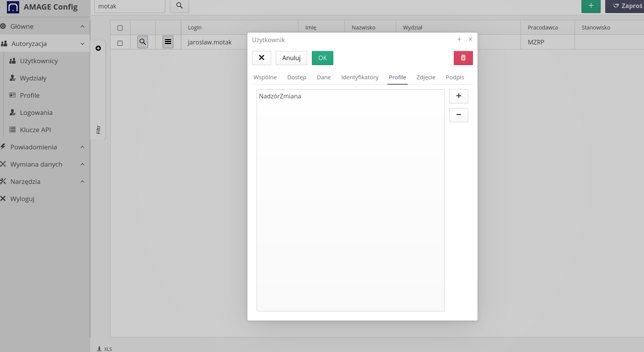This screenshot has height=352, width=644.
Task: Confirm with the green OK button
Action: (x=322, y=58)
